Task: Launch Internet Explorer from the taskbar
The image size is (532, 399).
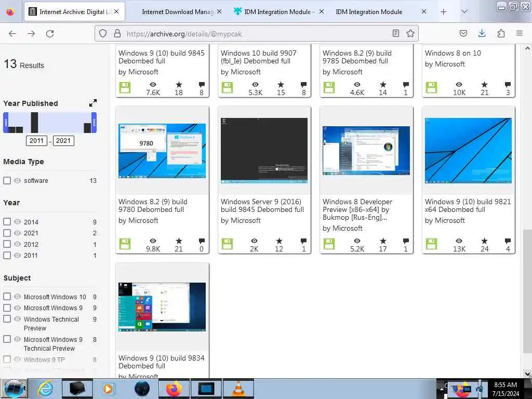Action: point(46,389)
